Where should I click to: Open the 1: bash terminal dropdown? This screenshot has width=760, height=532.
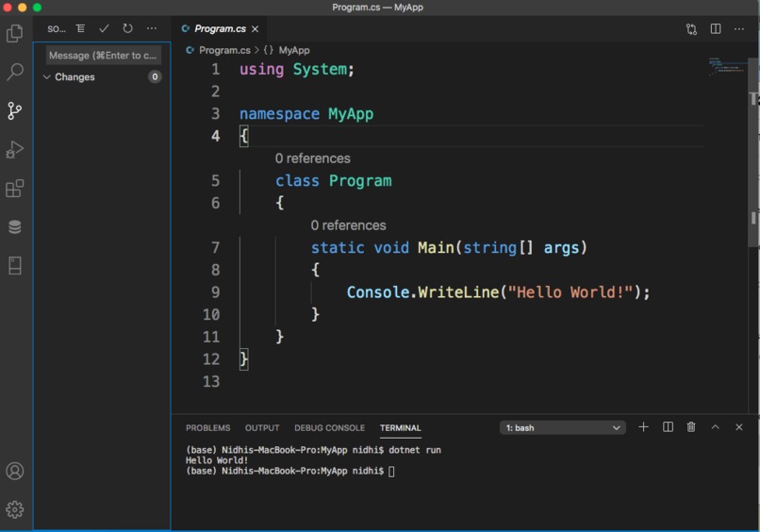562,427
